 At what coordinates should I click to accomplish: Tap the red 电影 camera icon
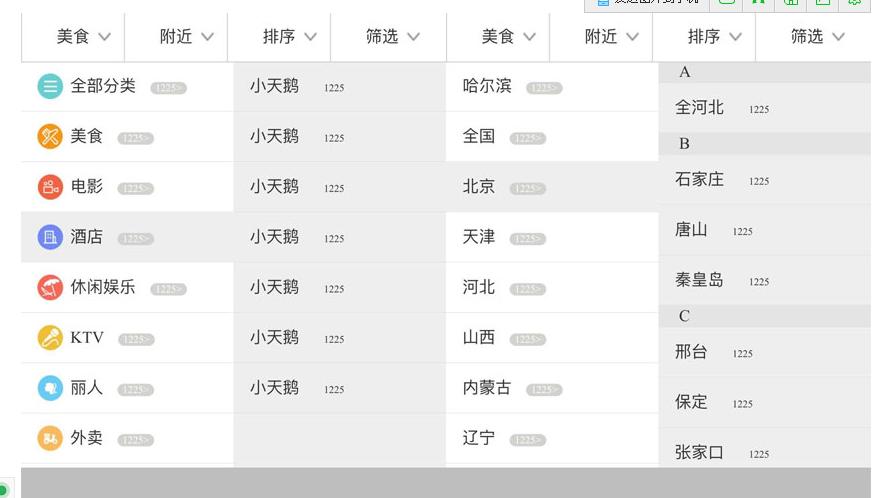[x=50, y=186]
